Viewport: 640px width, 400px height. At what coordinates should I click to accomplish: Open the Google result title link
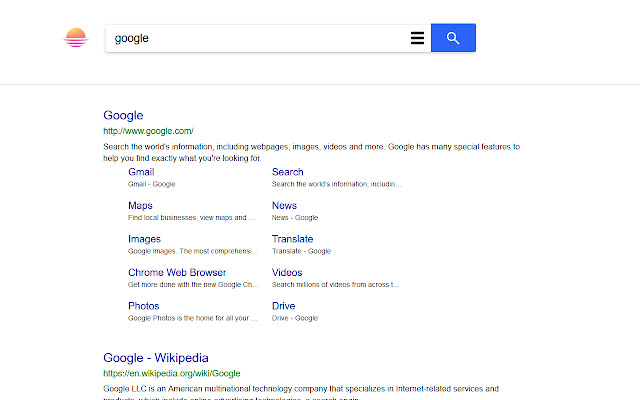pyautogui.click(x=123, y=115)
